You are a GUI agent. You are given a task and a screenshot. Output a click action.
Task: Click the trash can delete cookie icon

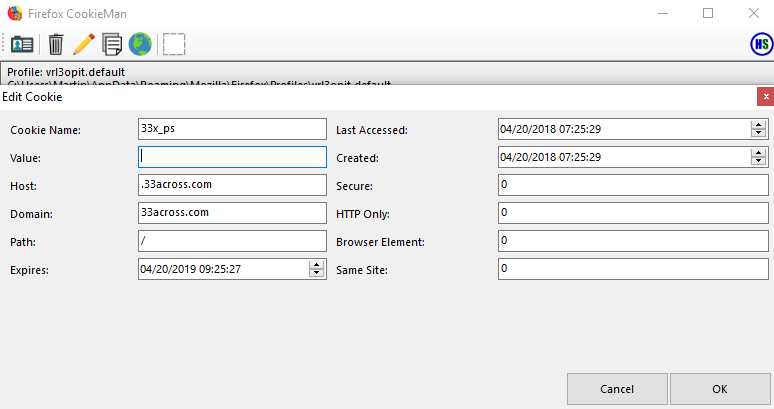[x=56, y=44]
